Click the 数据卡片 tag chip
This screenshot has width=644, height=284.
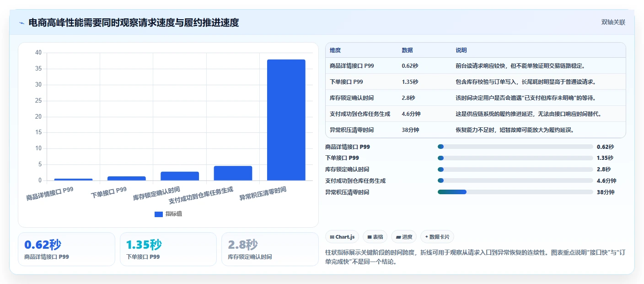(x=437, y=237)
